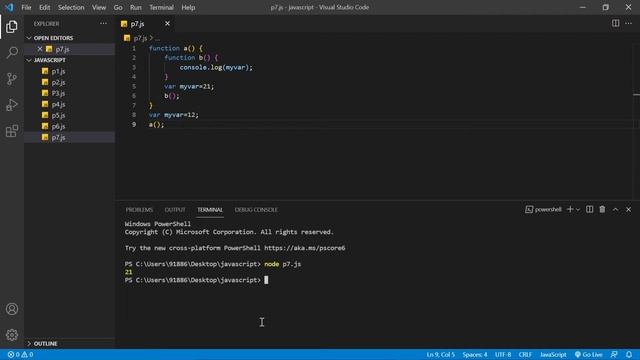Open the feedback icon in status bar
640x360 pixels.
(x=614, y=355)
